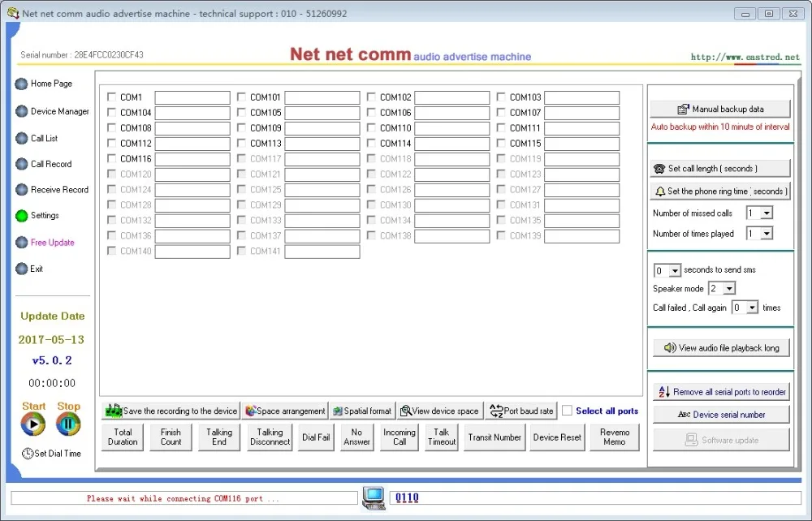The width and height of the screenshot is (812, 521).
Task: Toggle the Select all ports checkbox
Action: coord(567,411)
